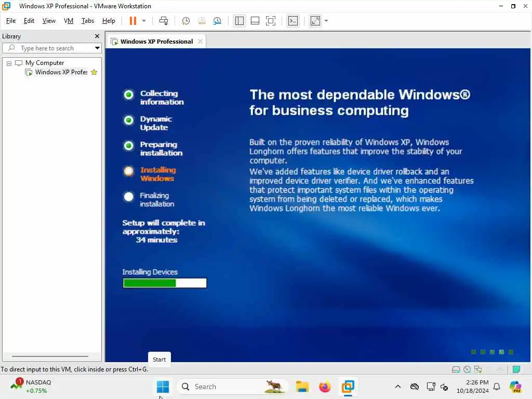The width and height of the screenshot is (532, 399).
Task: Open File Explorer from the taskbar
Action: click(x=302, y=387)
